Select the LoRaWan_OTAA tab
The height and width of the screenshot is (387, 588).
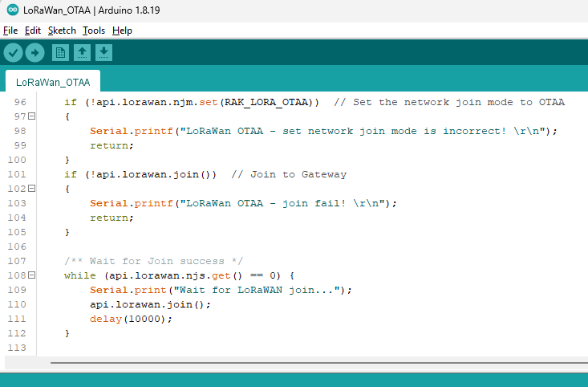click(x=53, y=82)
